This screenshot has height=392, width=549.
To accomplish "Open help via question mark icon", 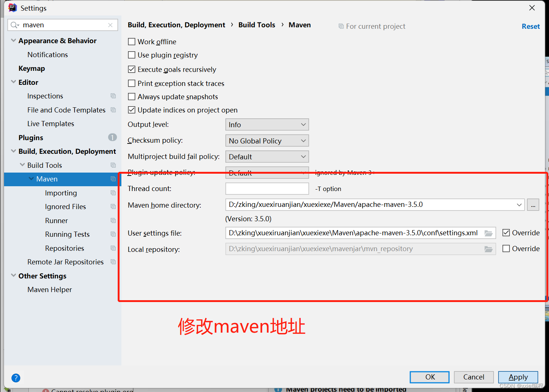I will pos(16,378).
